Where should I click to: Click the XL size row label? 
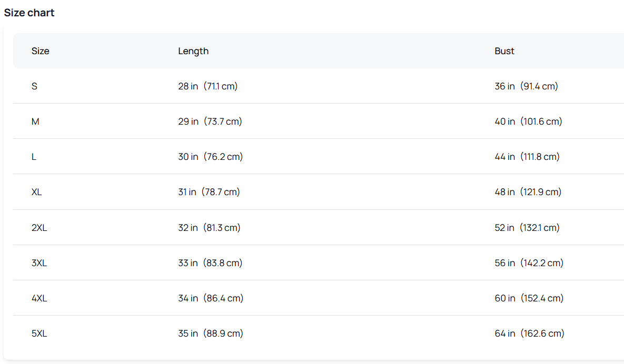point(36,193)
